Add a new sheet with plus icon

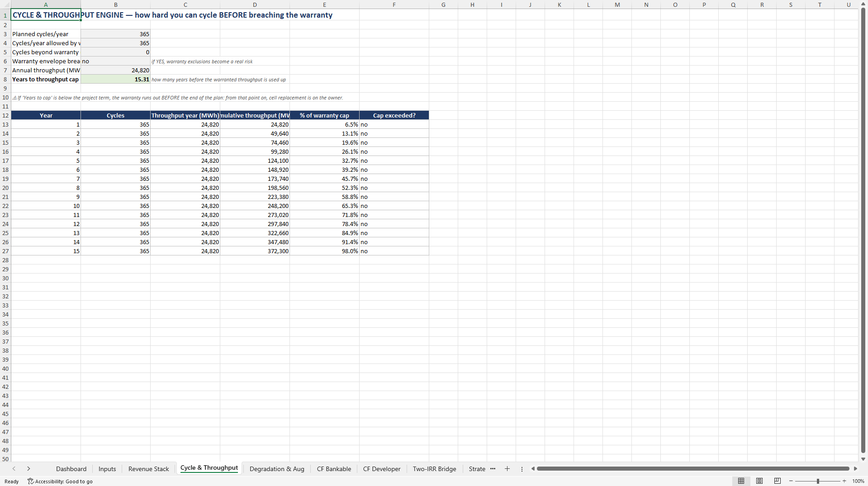pyautogui.click(x=507, y=469)
